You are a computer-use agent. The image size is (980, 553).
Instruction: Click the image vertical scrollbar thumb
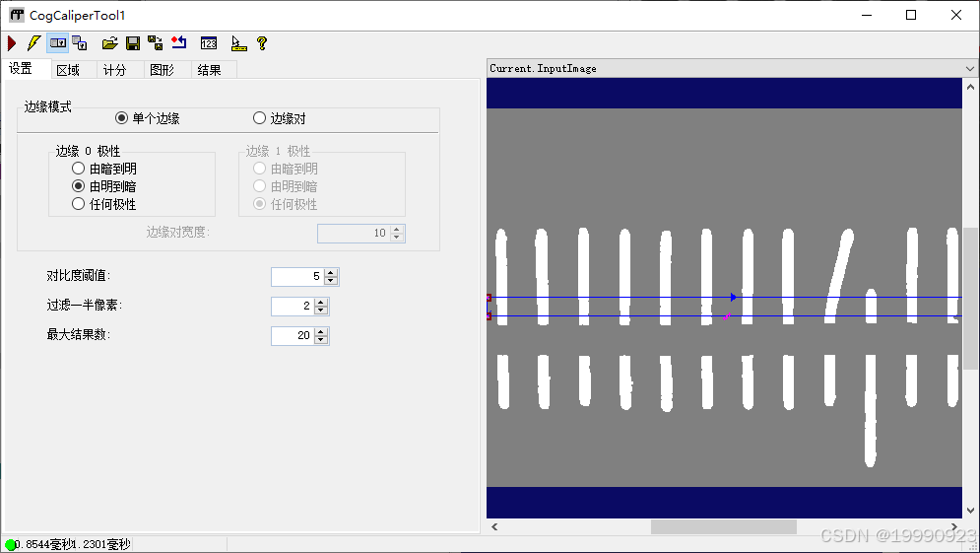point(970,299)
